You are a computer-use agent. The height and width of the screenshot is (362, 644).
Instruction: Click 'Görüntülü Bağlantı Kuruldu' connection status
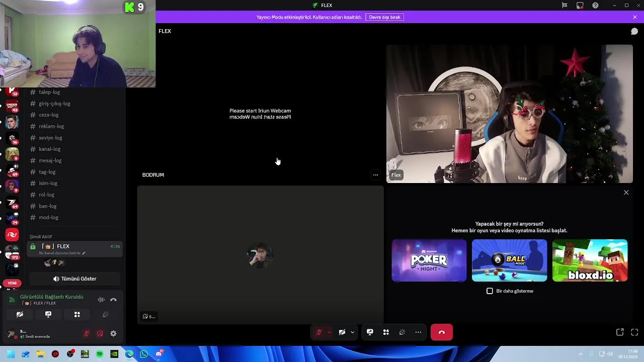[51, 297]
